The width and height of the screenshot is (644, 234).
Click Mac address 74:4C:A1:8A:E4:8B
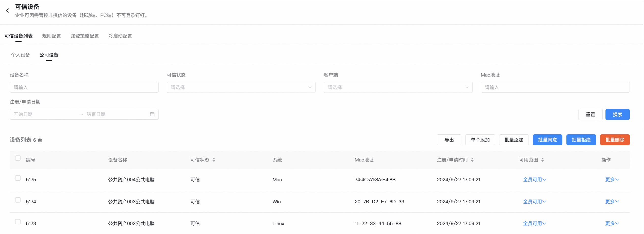point(375,179)
